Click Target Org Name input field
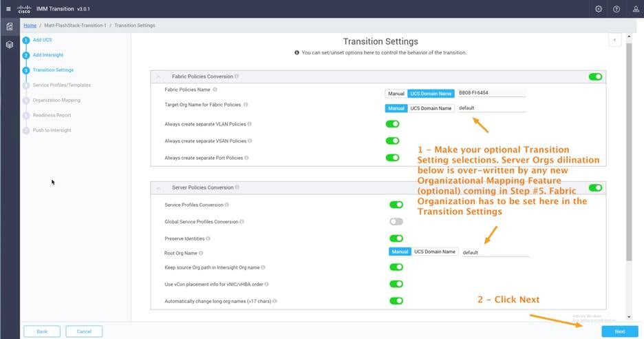Image resolution: width=644 pixels, height=339 pixels. pos(492,107)
